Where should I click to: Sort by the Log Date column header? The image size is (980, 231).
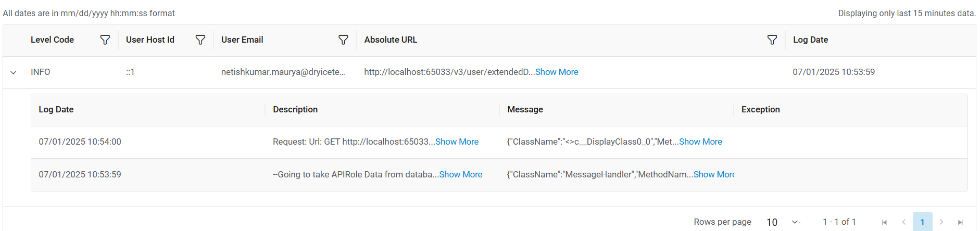tap(810, 40)
